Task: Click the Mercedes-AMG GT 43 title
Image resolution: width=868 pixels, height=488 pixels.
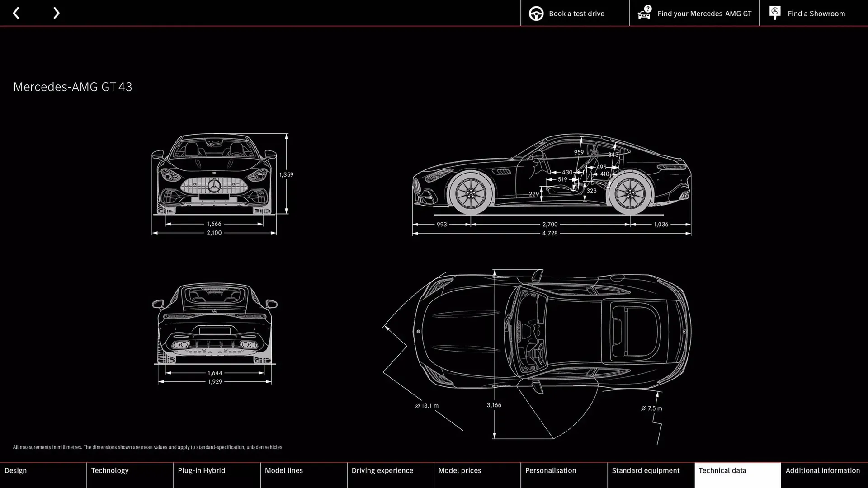Action: [x=73, y=87]
